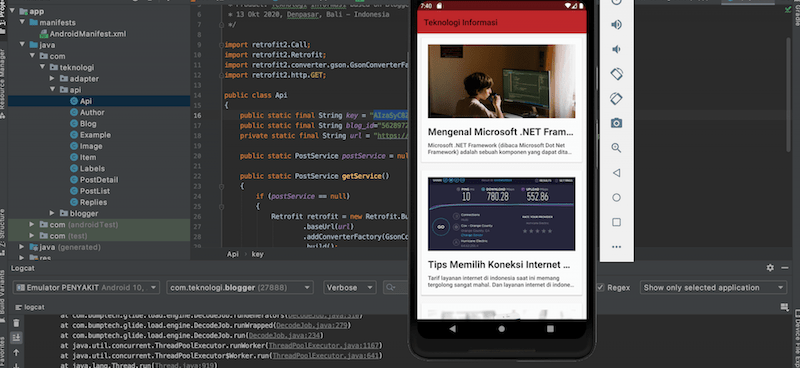This screenshot has width=800, height=368.
Task: Tap the .NET Framework article thumbnail
Action: coord(502,81)
